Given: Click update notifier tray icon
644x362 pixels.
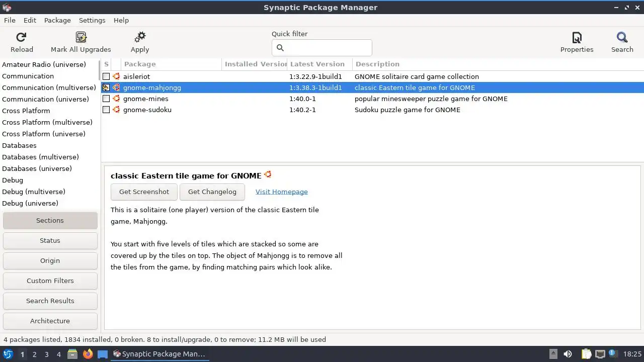Looking at the screenshot, I should coord(613,353).
